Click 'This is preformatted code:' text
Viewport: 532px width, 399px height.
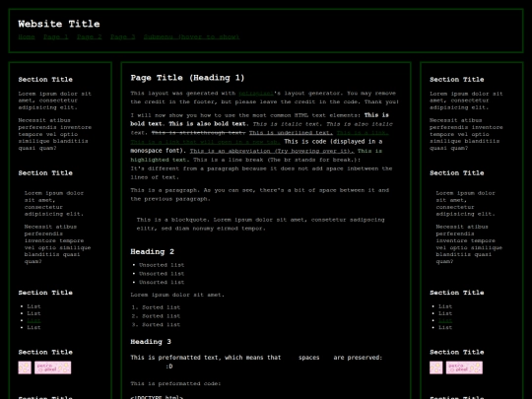tap(175, 384)
